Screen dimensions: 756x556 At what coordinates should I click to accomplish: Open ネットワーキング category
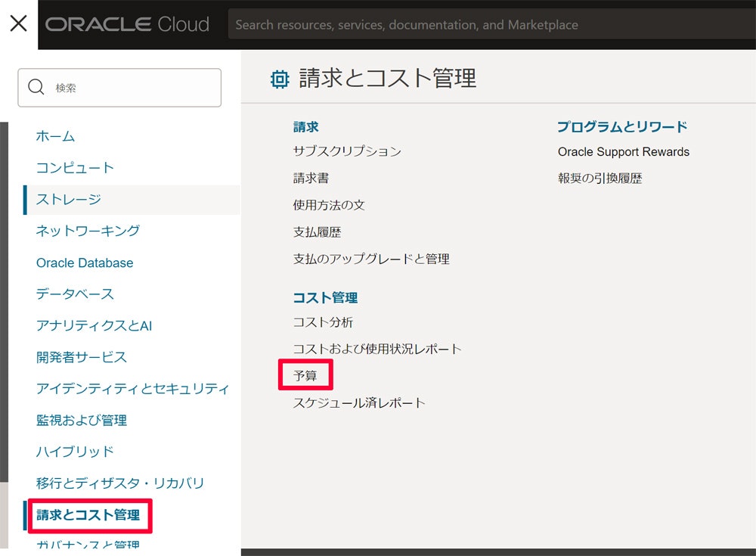(88, 231)
